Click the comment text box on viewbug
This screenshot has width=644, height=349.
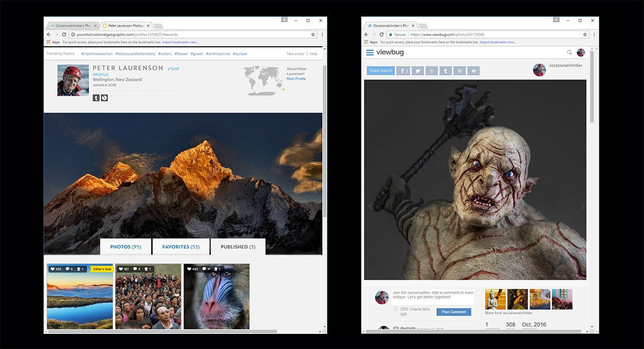tap(433, 297)
